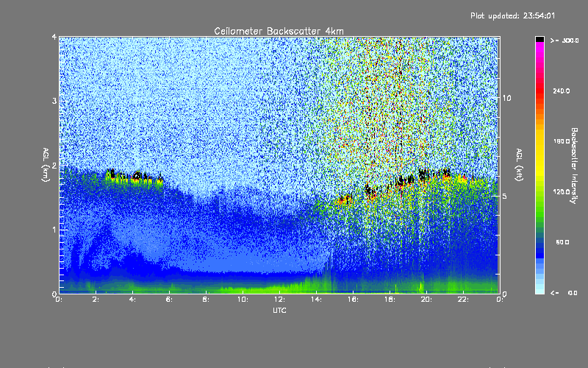Click the 5 kft tick on right axis
The width and height of the screenshot is (588, 368).
pos(505,197)
